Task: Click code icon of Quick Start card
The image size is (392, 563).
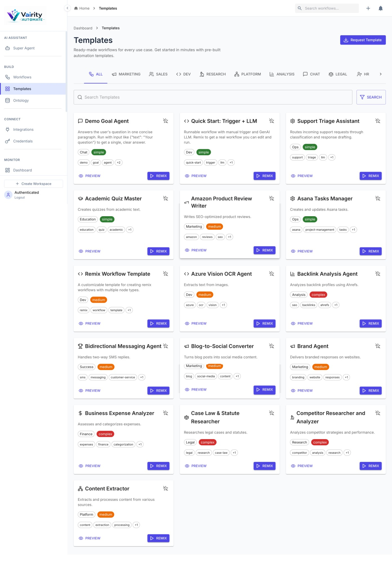Action: click(x=186, y=121)
